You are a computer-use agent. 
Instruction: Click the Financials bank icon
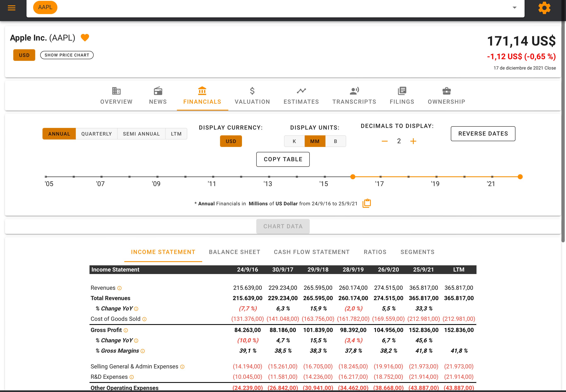click(202, 91)
